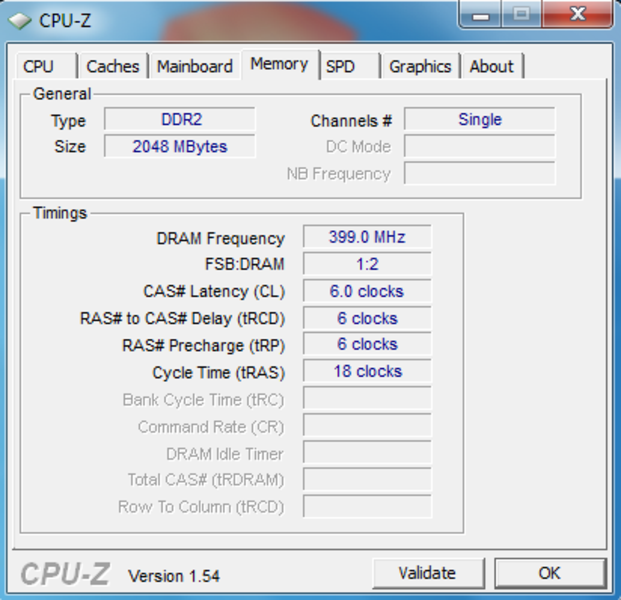
Task: Click the empty DRAM Idle Timer field
Action: click(x=367, y=452)
